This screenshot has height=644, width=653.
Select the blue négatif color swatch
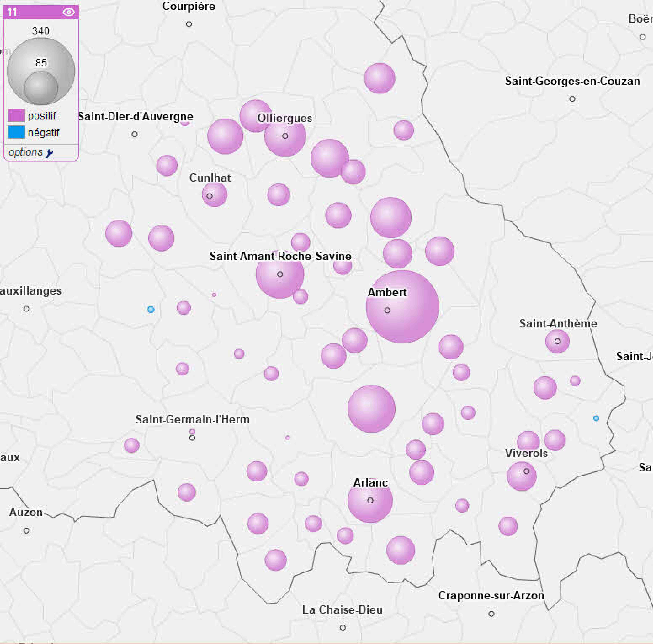point(16,132)
